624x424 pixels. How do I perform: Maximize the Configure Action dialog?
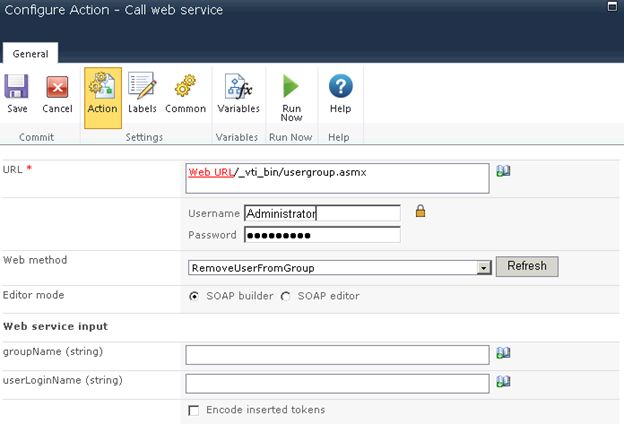[x=612, y=7]
